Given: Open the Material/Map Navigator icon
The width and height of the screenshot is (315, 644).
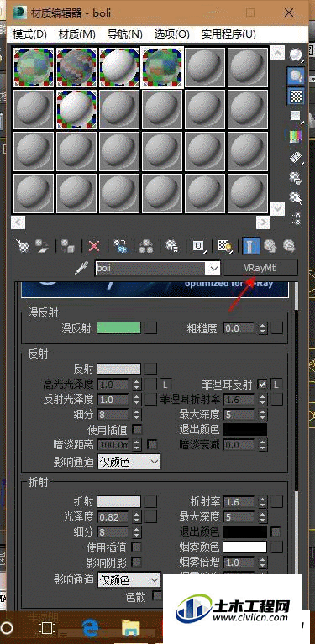Looking at the screenshot, I should tap(296, 217).
